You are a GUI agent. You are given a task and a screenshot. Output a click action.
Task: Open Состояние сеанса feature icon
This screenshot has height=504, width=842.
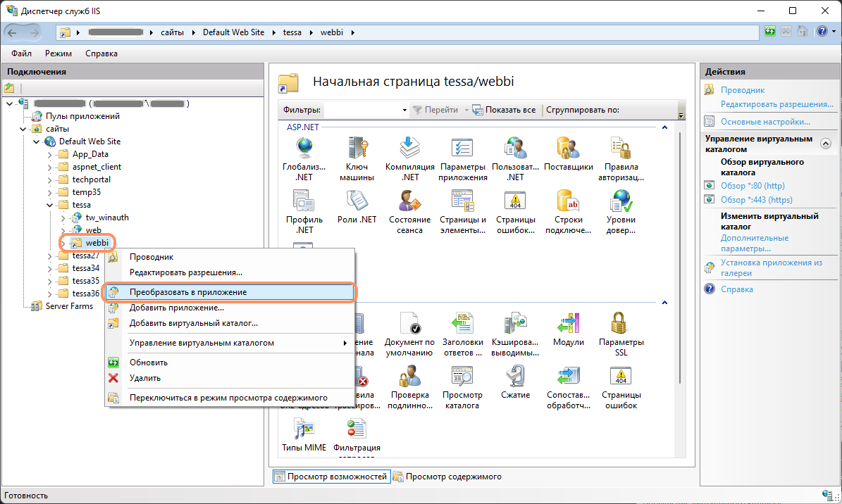click(409, 203)
